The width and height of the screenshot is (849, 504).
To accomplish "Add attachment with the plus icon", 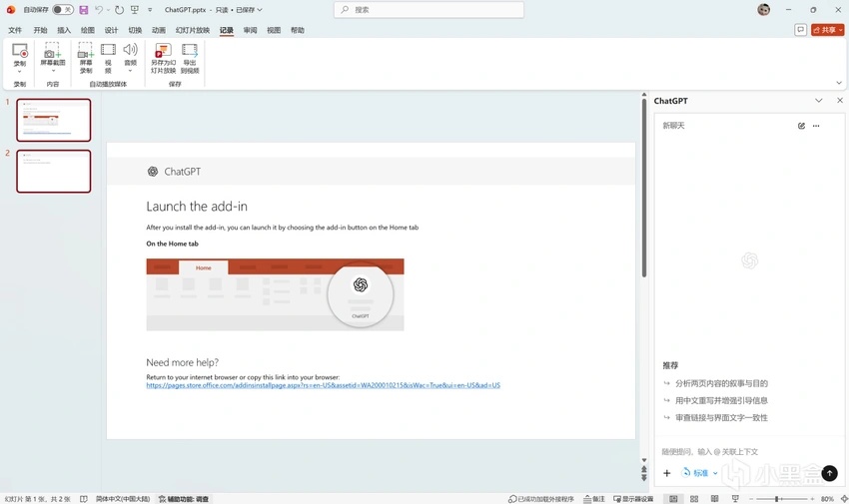I will [x=667, y=473].
